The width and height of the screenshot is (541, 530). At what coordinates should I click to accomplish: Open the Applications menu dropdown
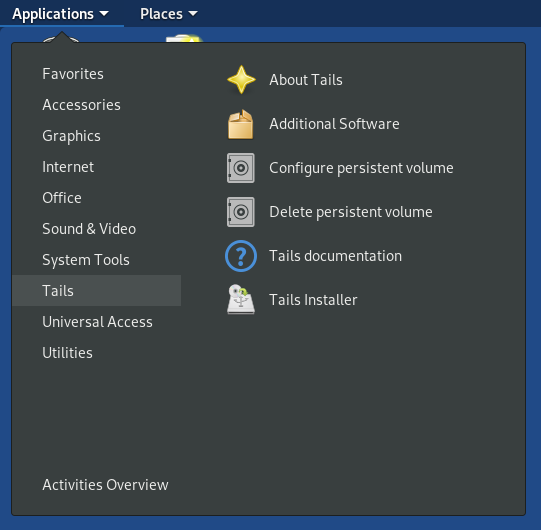click(x=61, y=14)
